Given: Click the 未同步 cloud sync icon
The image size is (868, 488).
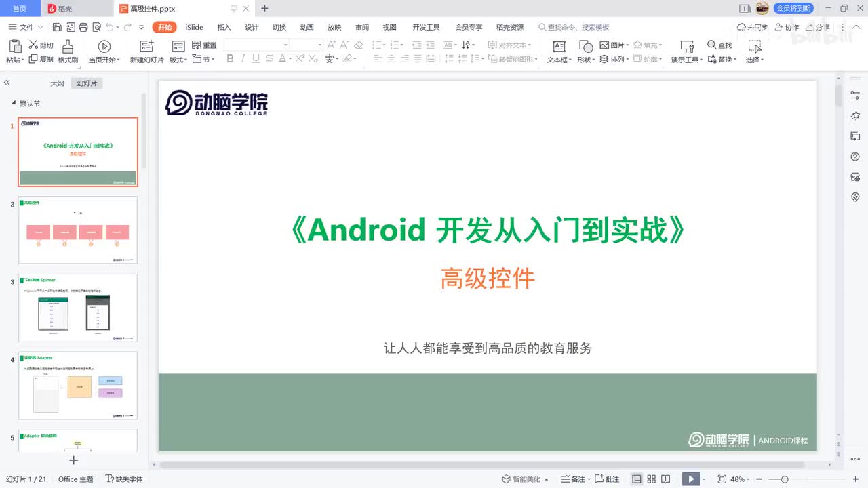Looking at the screenshot, I should 752,27.
